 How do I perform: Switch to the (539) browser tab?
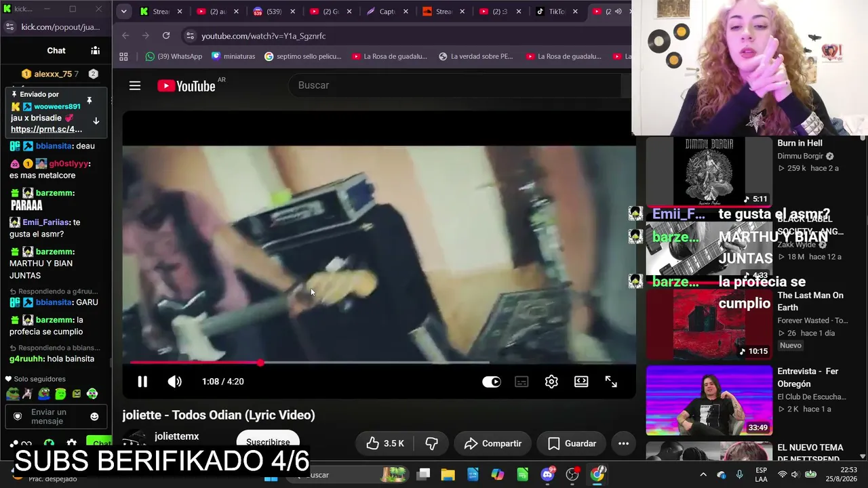[273, 12]
